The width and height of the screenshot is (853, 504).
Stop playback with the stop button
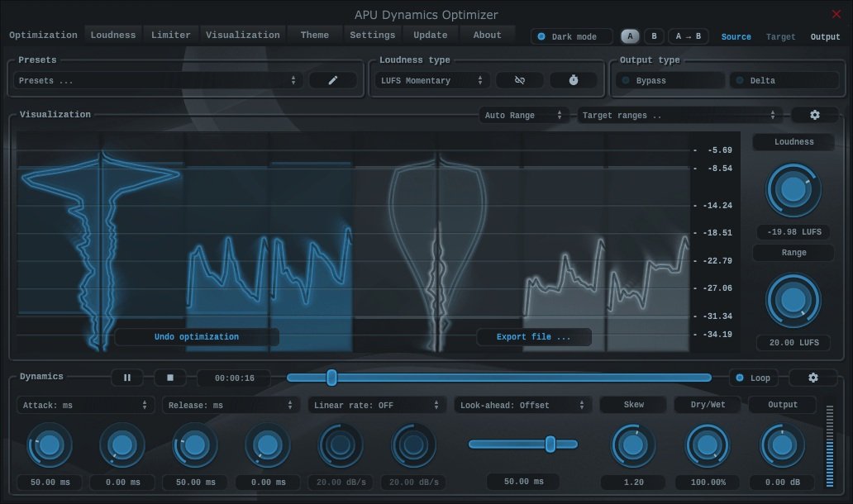(170, 378)
